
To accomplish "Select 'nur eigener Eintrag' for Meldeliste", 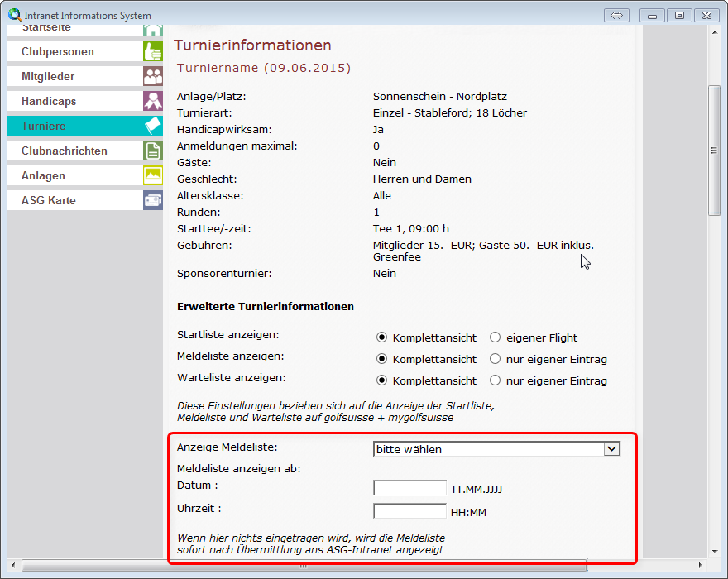I will coord(496,359).
